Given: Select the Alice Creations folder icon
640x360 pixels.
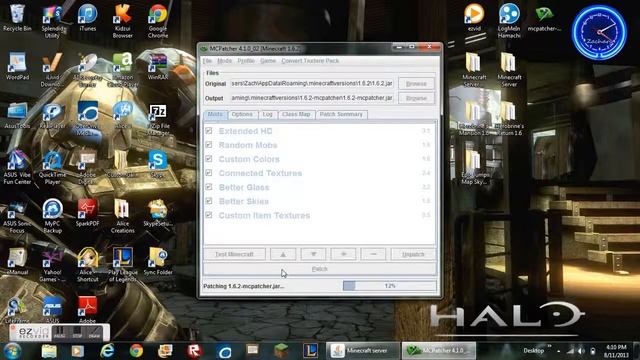Looking at the screenshot, I should (122, 216).
